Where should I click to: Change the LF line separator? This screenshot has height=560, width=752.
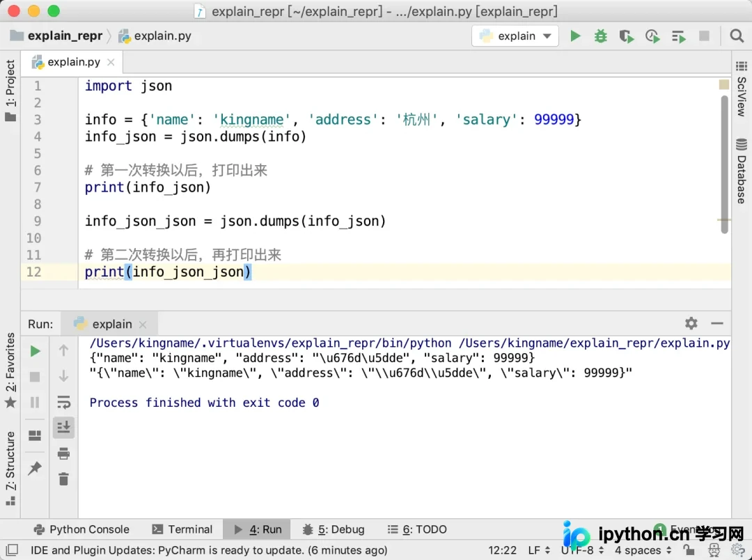538,550
